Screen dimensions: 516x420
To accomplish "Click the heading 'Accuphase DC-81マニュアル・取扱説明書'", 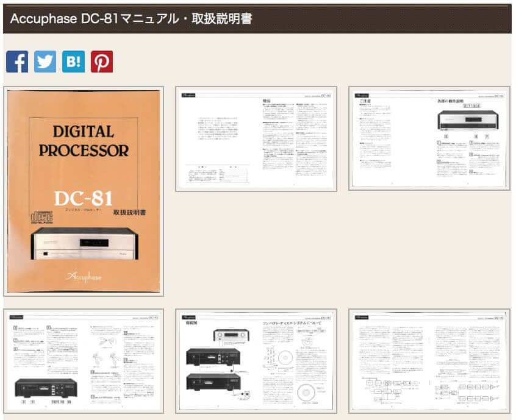I will (x=131, y=19).
